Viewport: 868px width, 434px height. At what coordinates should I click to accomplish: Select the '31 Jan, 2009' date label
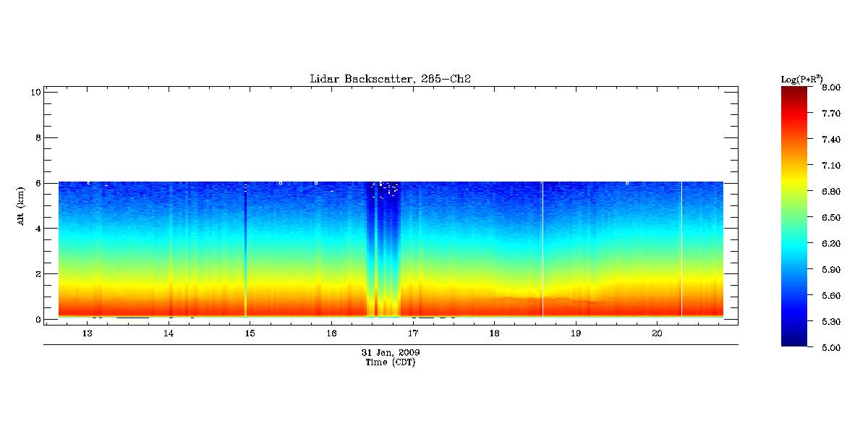pyautogui.click(x=391, y=352)
